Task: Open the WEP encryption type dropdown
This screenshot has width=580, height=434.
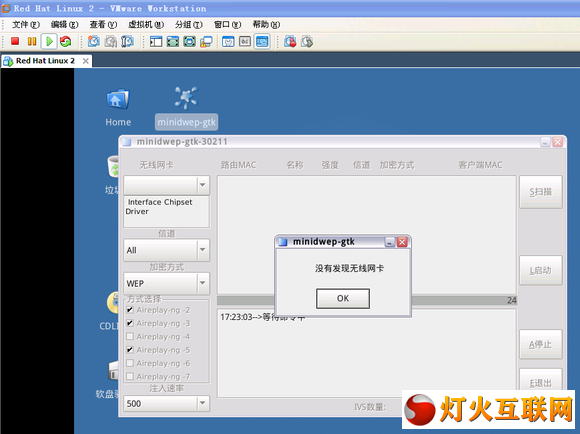Action: tap(166, 283)
